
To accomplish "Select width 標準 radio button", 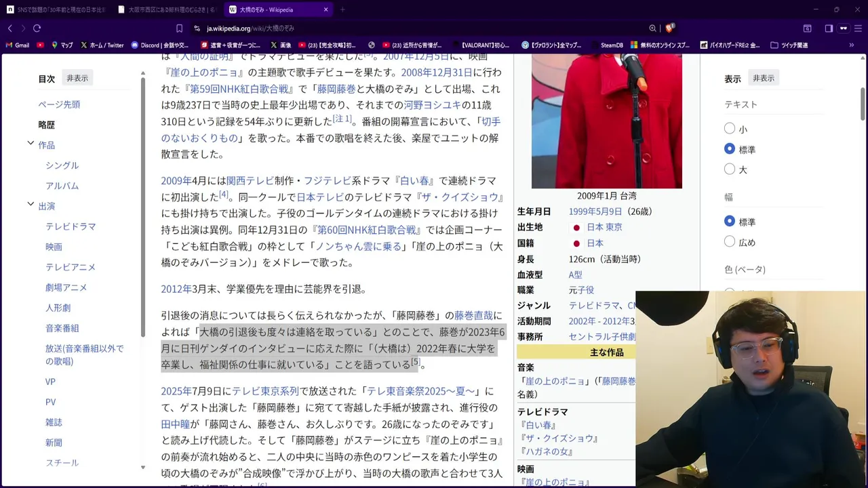I will (730, 221).
